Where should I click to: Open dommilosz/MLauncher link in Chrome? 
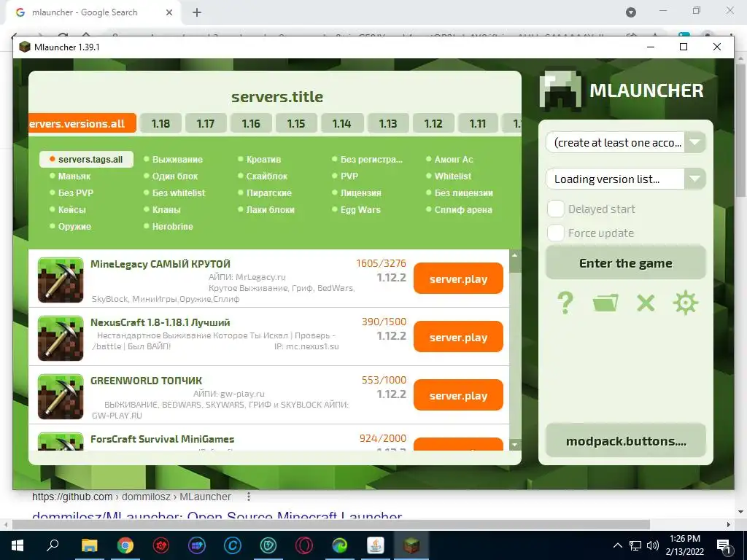(x=217, y=516)
